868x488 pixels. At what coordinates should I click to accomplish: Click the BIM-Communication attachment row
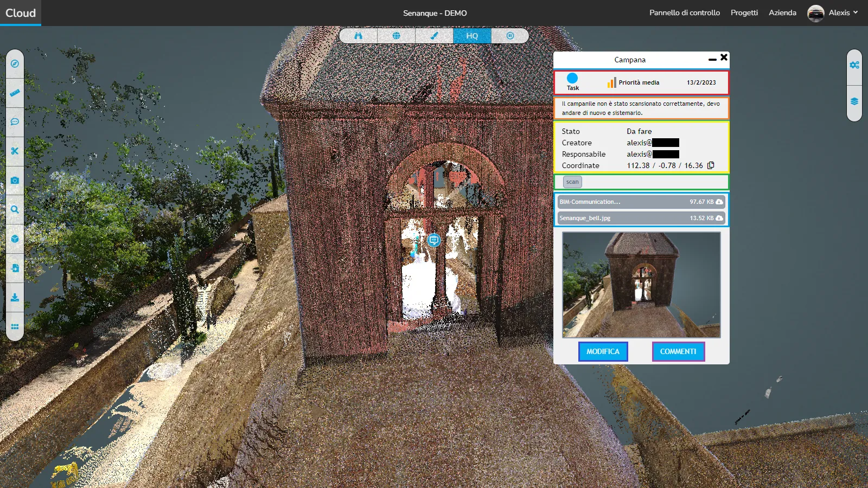click(641, 202)
